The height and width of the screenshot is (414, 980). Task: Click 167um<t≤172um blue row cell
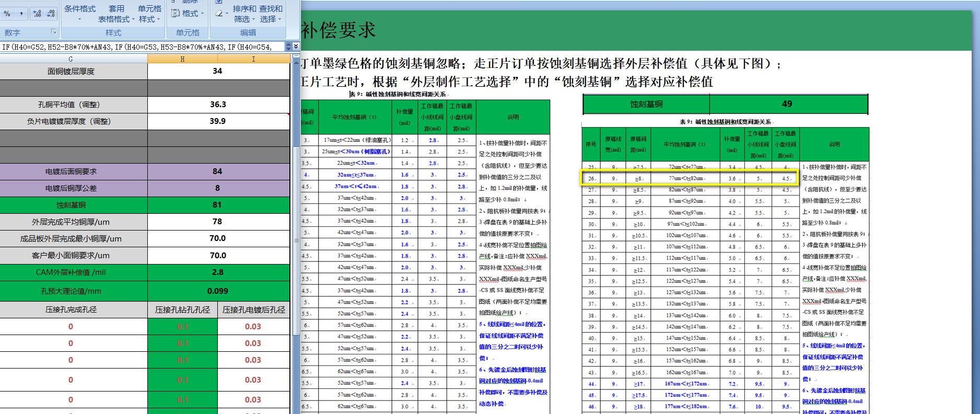685,384
